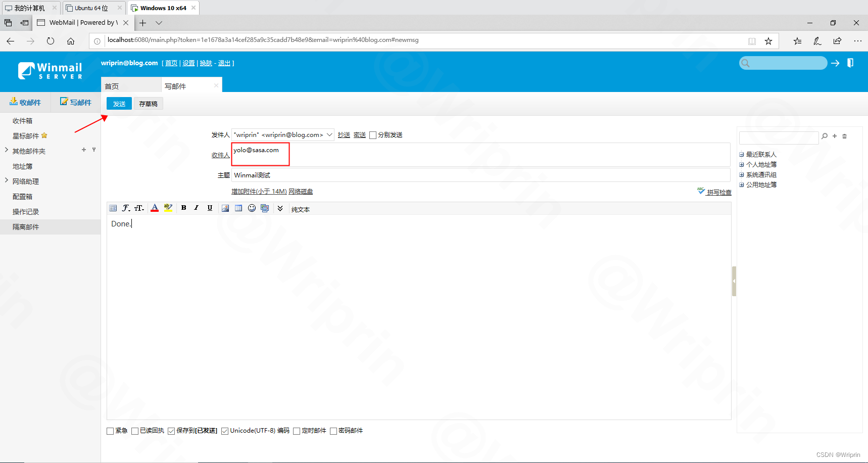Click the contact search magnifier icon
Viewport: 868px width, 463px height.
point(825,136)
